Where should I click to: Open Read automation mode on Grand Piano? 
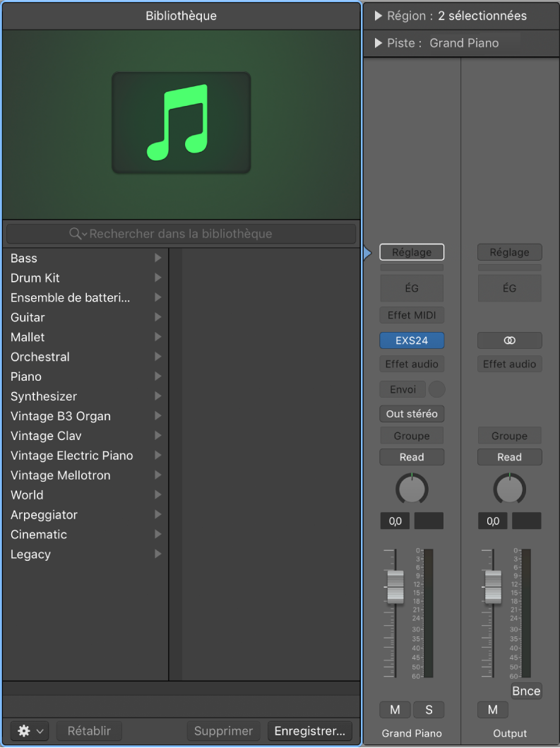(412, 457)
